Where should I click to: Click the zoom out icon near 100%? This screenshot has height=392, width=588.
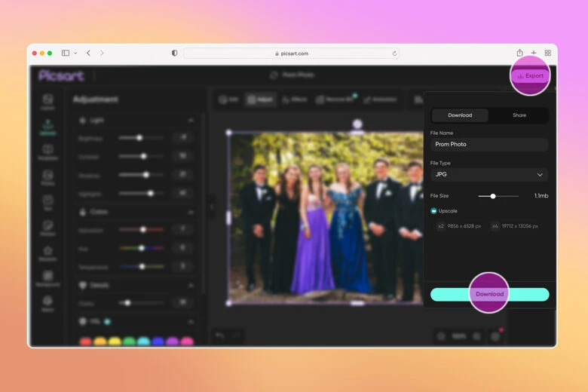(x=441, y=336)
